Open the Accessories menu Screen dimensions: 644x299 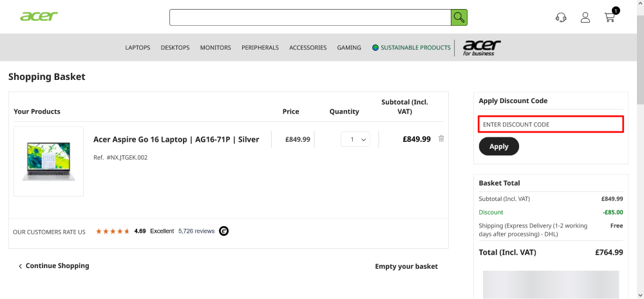(x=308, y=48)
